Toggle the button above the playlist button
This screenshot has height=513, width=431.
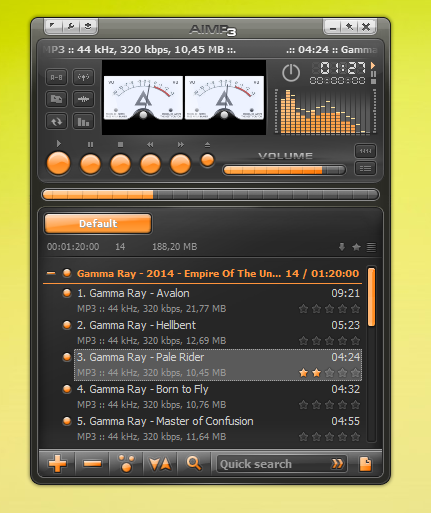point(365,151)
